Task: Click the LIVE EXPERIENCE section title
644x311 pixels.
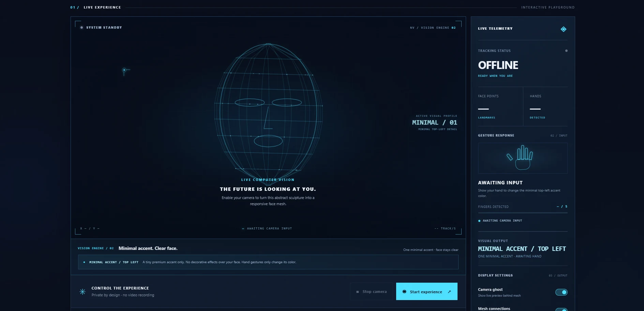Action: point(102,7)
